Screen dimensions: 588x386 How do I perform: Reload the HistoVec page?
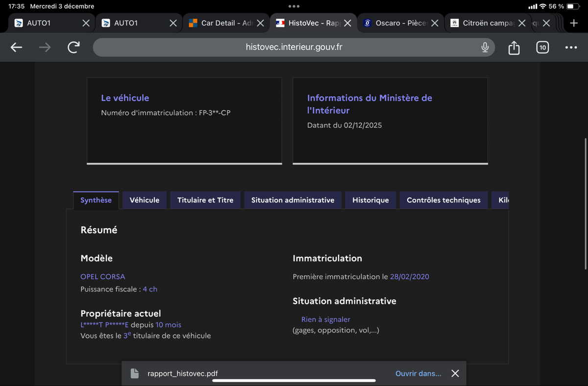[73, 48]
